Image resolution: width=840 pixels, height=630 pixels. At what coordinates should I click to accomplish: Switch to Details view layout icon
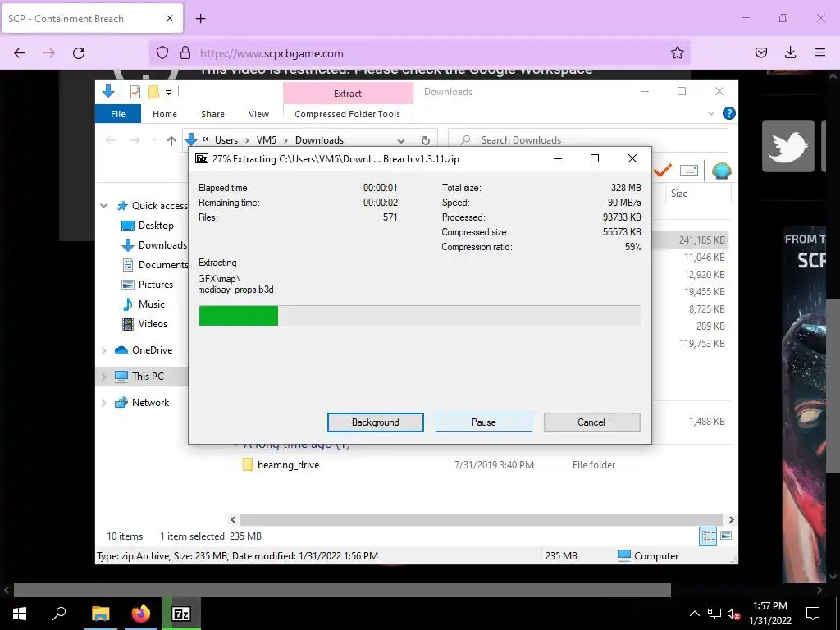[708, 536]
